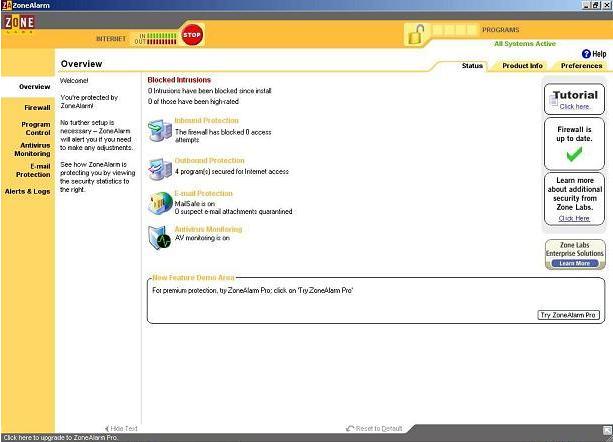Viewport: 613px width, 442px height.
Task: Click the Programs activity indicator boxes
Action: [x=455, y=30]
